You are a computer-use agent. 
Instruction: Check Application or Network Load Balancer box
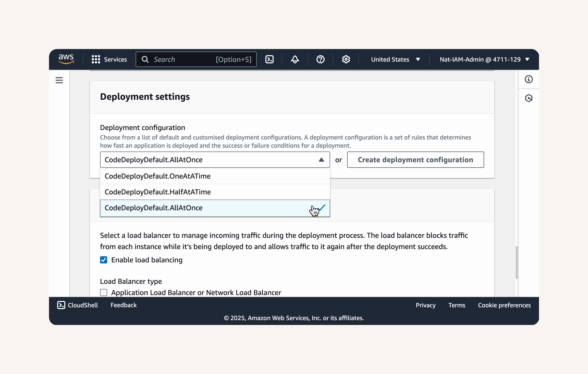(104, 293)
